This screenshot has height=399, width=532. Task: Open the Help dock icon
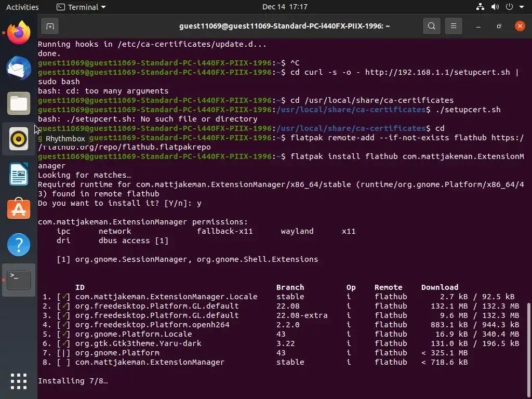tap(19, 245)
